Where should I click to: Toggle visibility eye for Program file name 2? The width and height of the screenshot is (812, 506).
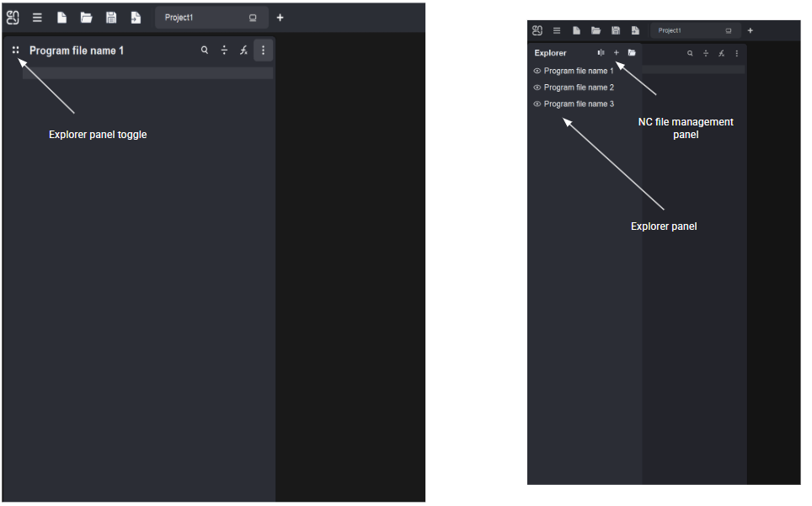[x=537, y=88]
